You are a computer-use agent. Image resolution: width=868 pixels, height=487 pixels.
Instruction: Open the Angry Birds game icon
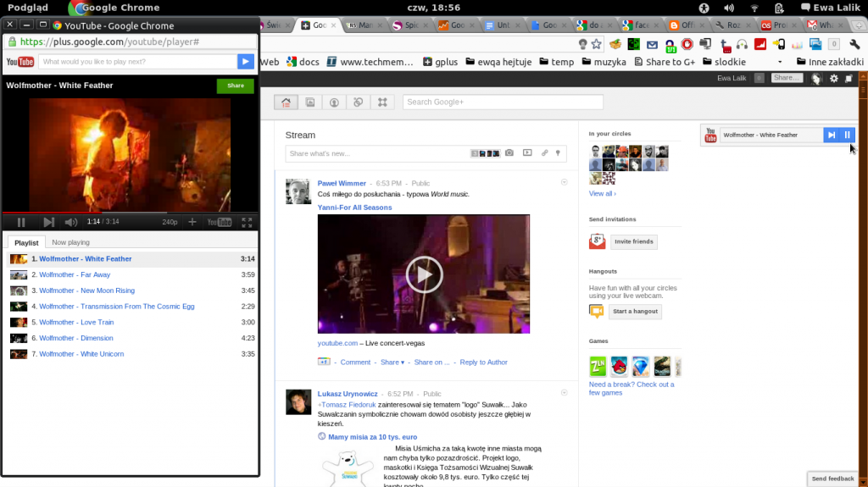tap(619, 367)
